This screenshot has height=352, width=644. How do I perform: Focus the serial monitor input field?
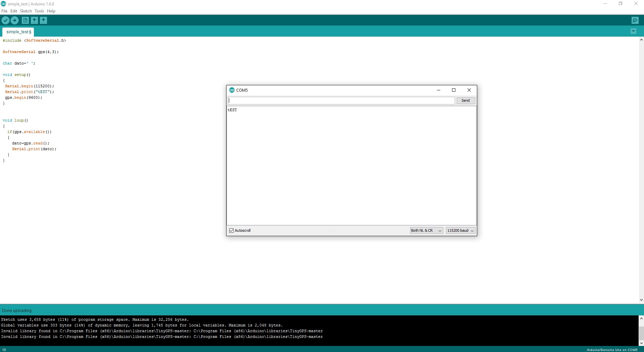pos(341,100)
